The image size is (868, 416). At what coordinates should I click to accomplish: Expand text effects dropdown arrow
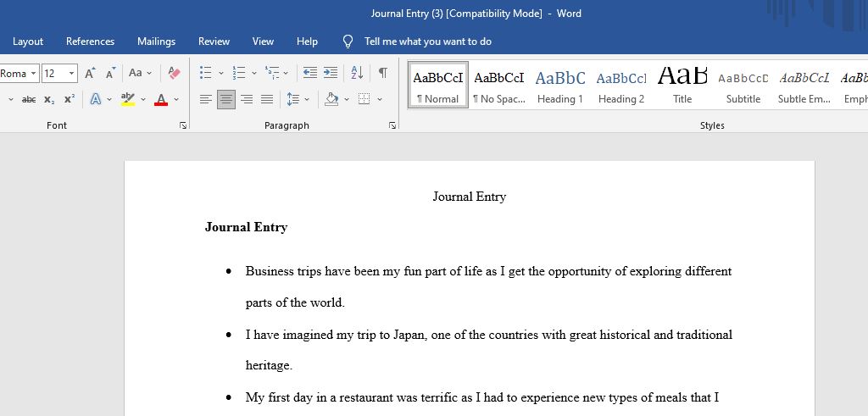(x=109, y=100)
